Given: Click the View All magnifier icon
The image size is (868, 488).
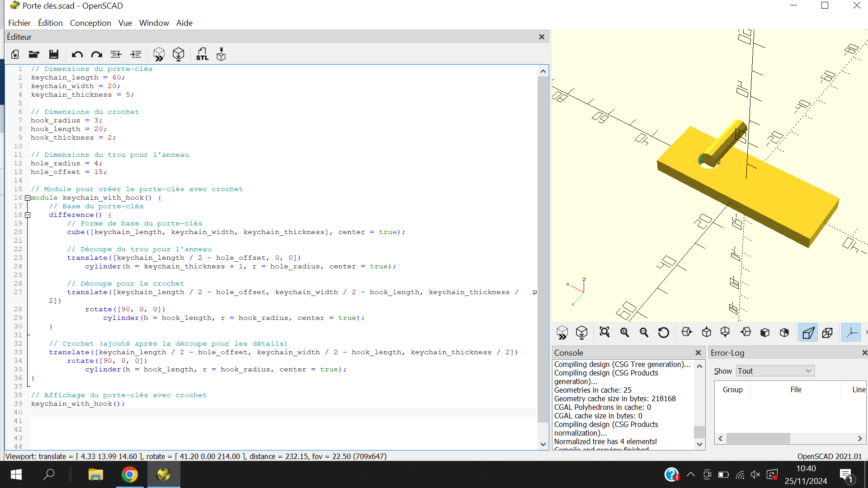Looking at the screenshot, I should point(604,333).
